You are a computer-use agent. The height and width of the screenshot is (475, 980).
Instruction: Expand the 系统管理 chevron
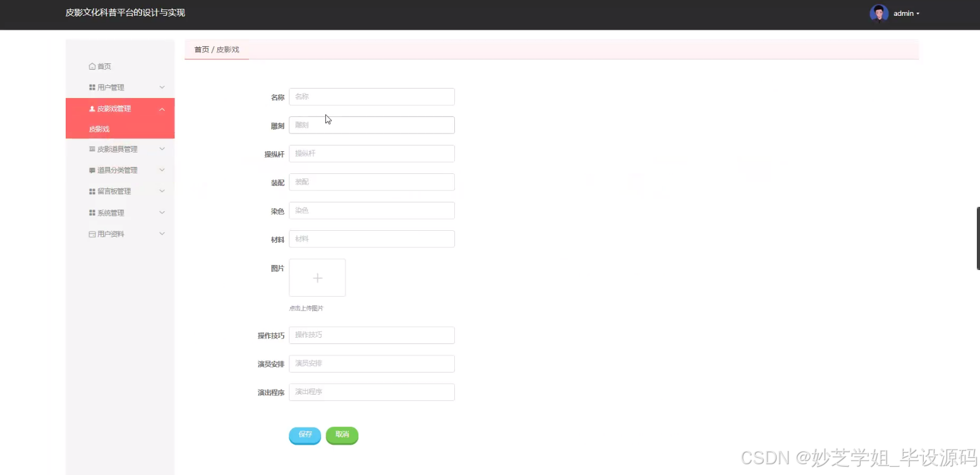point(162,213)
